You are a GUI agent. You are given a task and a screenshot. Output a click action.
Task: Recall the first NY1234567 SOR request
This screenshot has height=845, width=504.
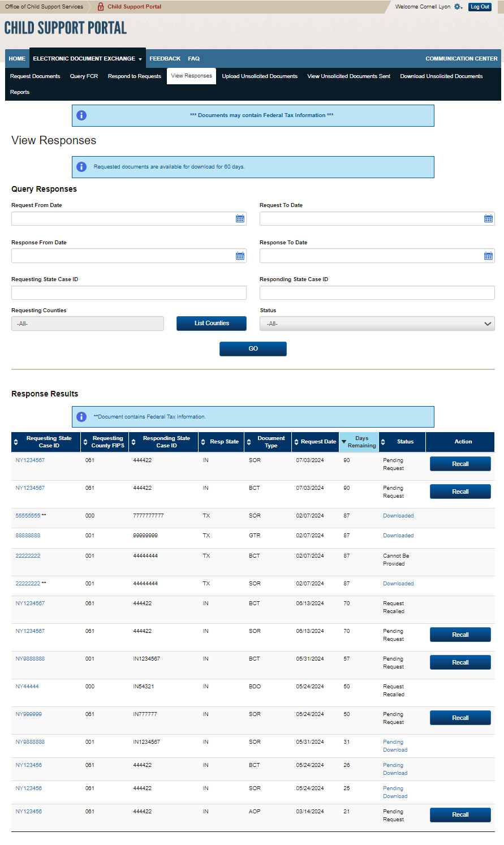point(460,464)
